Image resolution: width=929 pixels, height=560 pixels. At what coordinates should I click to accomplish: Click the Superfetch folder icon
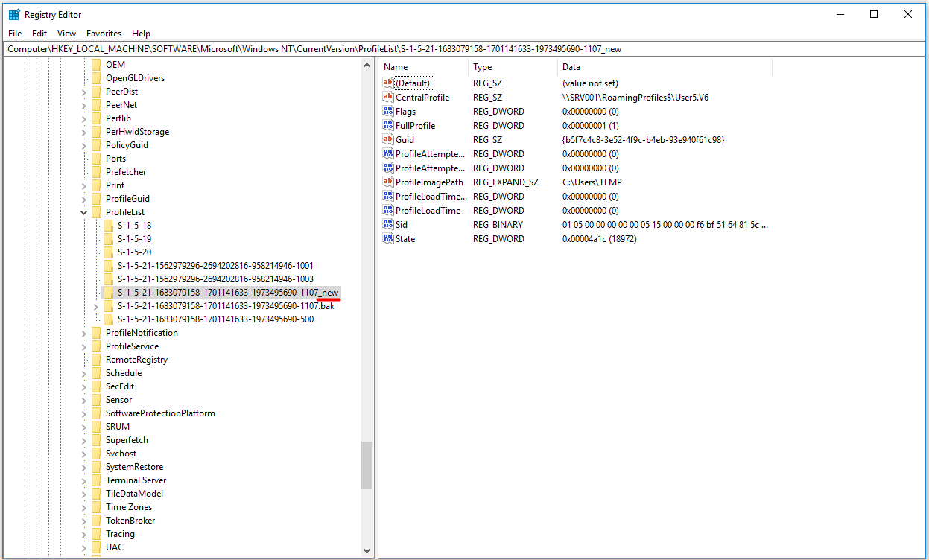pos(96,440)
